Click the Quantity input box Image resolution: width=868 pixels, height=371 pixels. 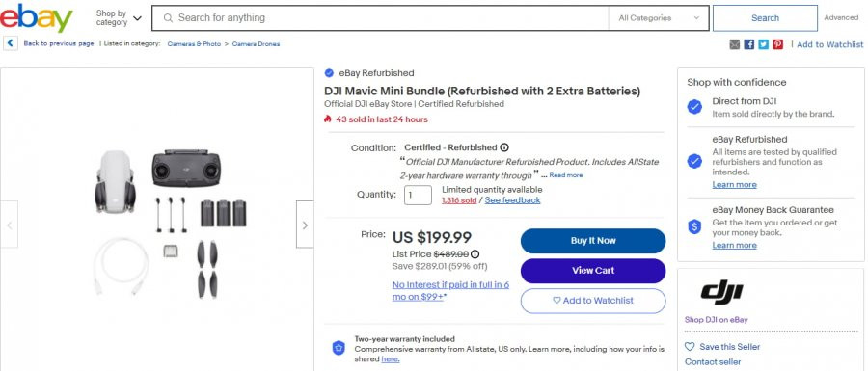[x=418, y=196]
